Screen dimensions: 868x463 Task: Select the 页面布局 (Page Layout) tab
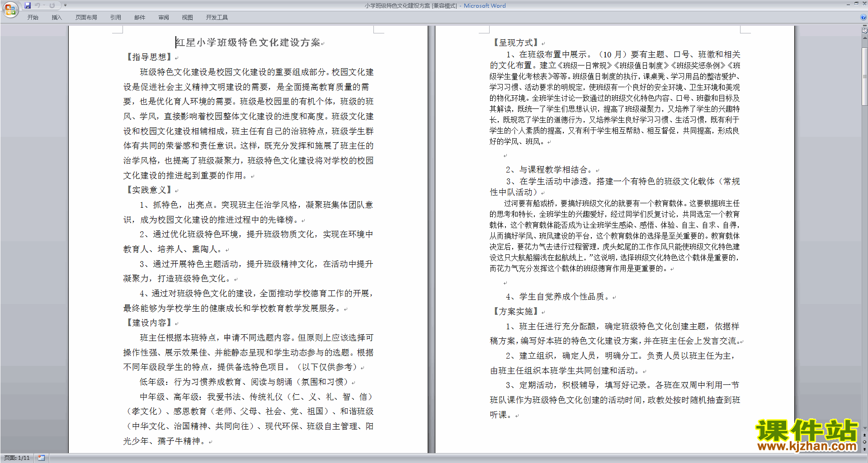[86, 17]
